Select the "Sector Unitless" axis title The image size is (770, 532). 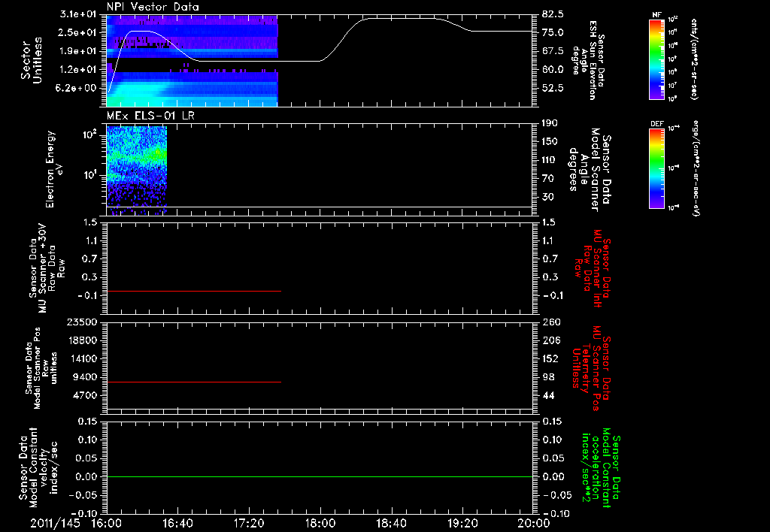point(32,60)
